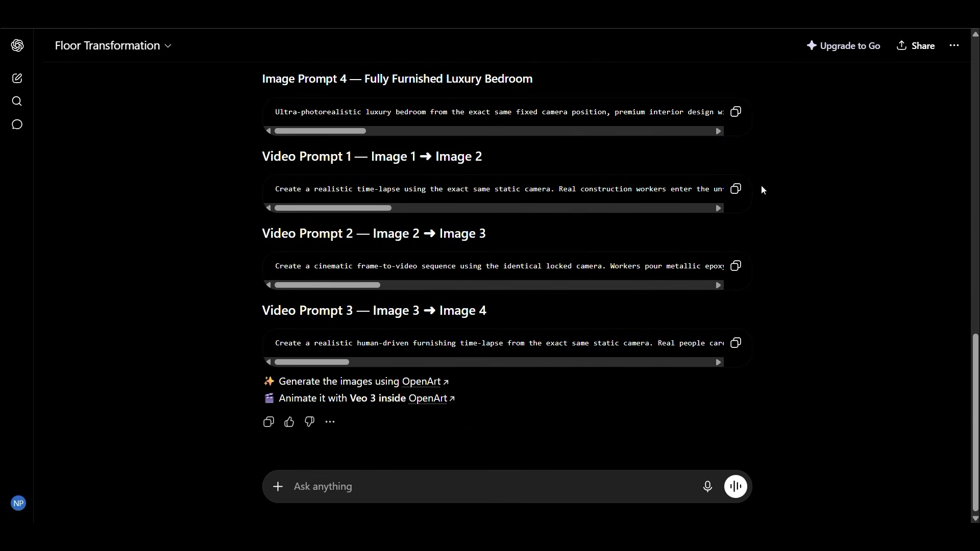
Task: Click Upgrade to Go
Action: [844, 45]
